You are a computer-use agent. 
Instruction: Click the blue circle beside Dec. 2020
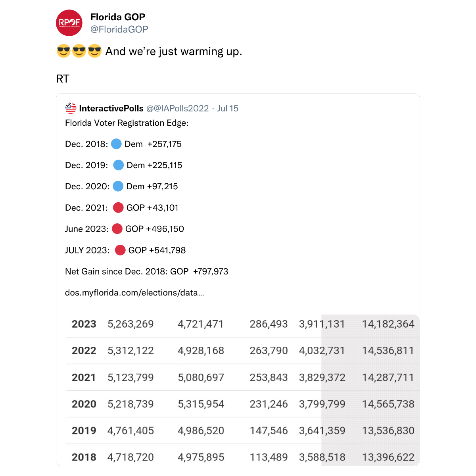tap(118, 186)
